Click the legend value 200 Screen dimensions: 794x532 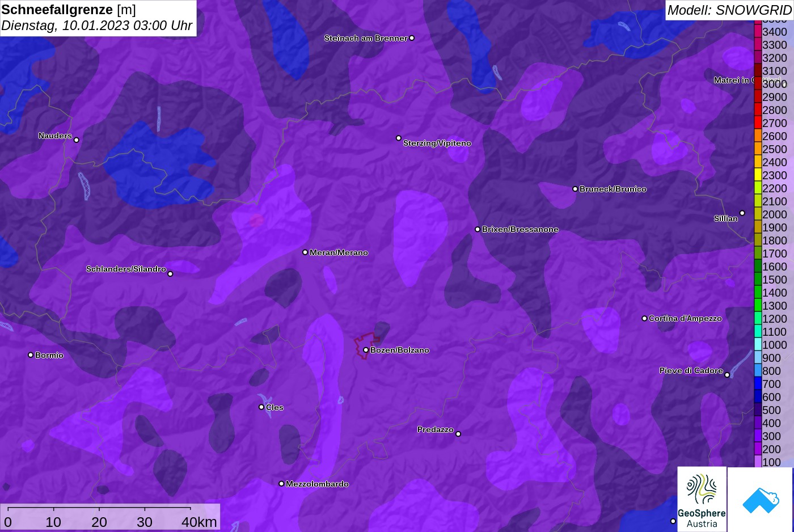coord(772,449)
